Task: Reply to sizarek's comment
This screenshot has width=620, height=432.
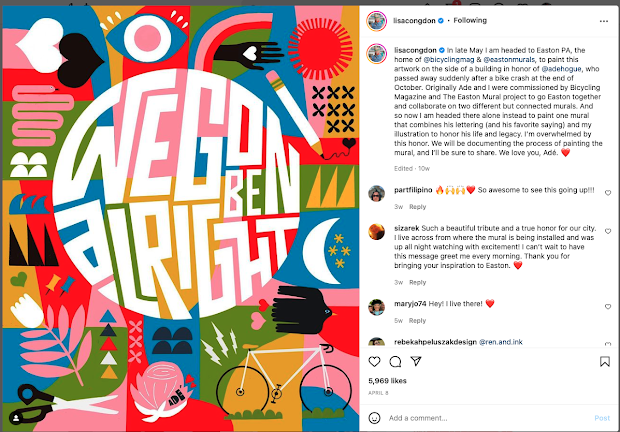Action: [x=418, y=282]
